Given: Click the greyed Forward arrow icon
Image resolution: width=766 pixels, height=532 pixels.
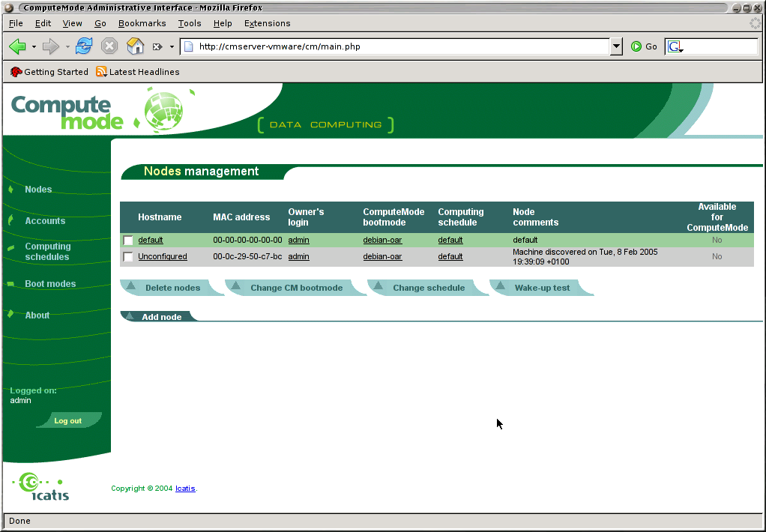Looking at the screenshot, I should 51,46.
